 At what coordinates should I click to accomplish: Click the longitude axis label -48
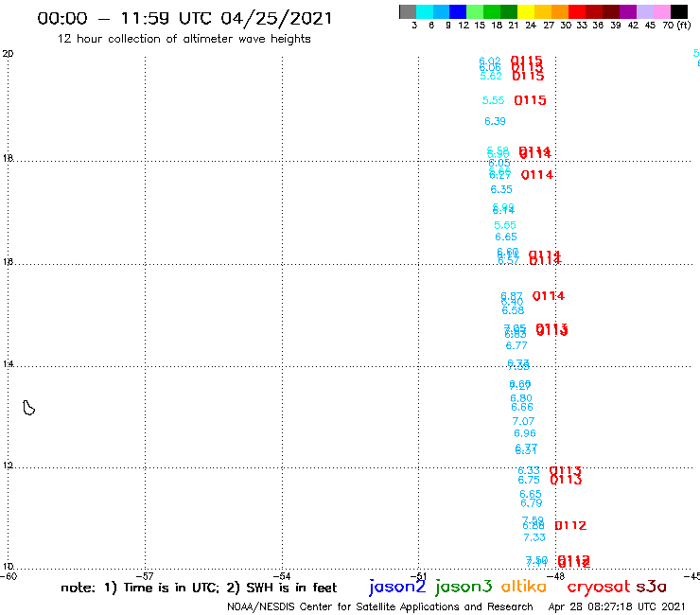[x=556, y=576]
